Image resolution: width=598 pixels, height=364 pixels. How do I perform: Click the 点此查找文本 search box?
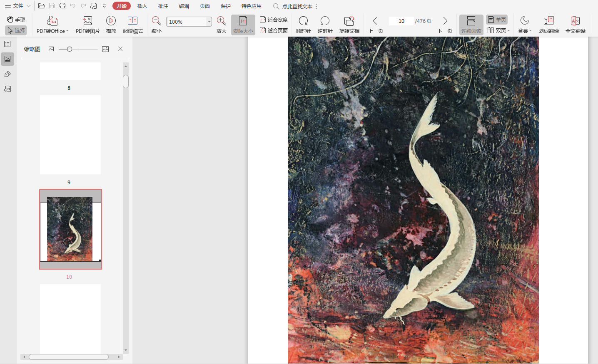293,6
